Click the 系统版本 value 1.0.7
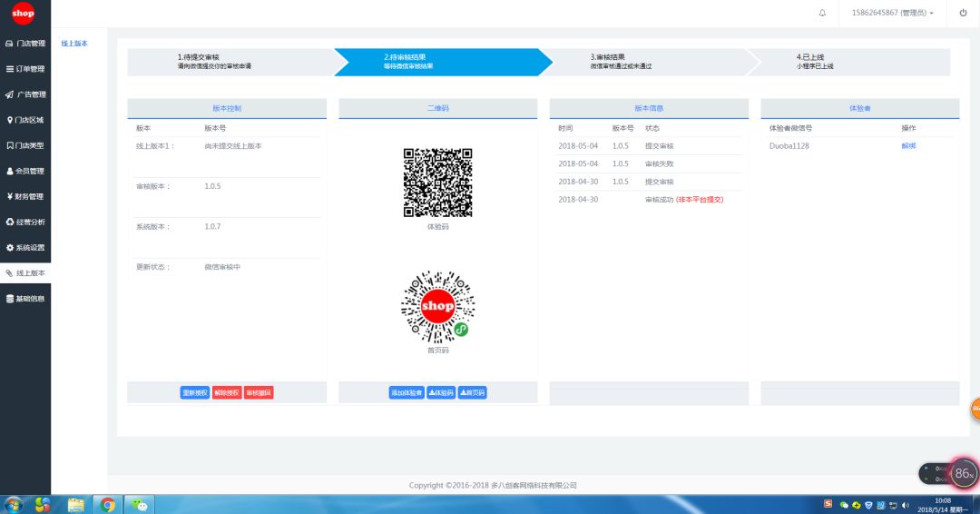 coord(212,226)
